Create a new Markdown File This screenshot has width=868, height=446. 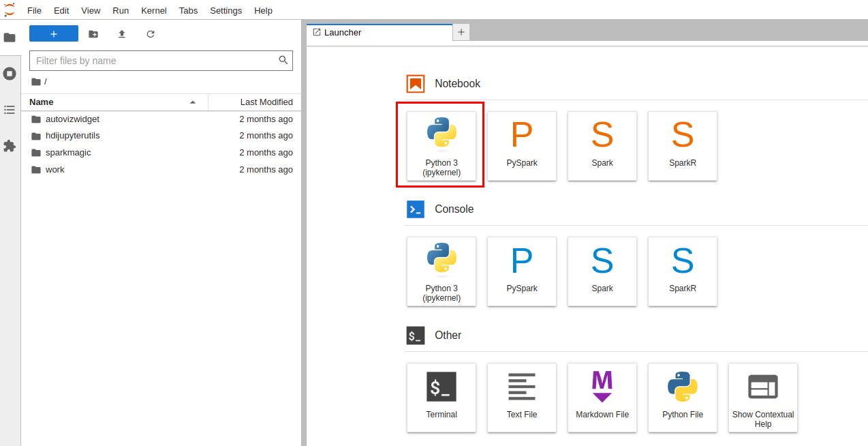coord(602,397)
